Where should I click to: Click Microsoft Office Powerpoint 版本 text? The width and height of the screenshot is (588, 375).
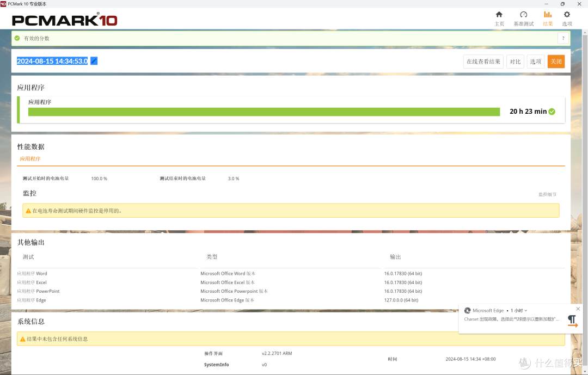coord(234,291)
